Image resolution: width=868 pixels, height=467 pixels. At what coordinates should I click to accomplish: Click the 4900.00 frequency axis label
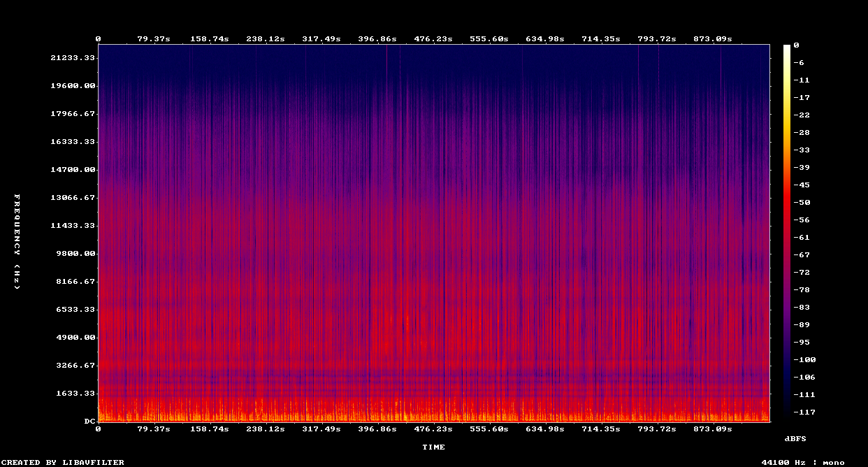pos(75,338)
